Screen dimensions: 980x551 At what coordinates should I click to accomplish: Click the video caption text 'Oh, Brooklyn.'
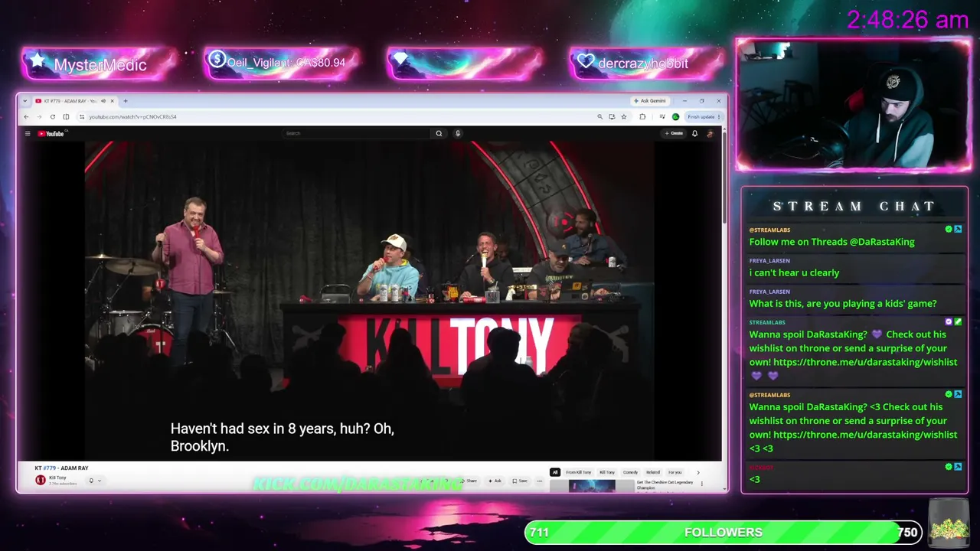pyautogui.click(x=283, y=437)
